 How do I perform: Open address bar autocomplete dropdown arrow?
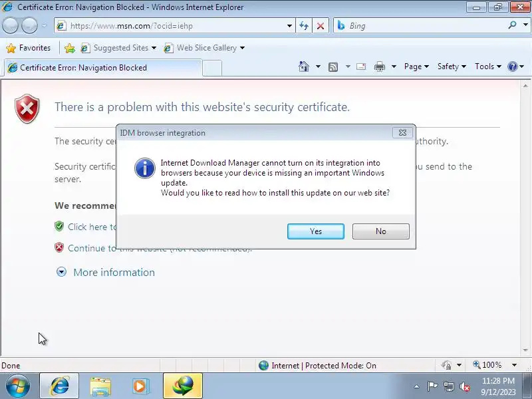tap(289, 26)
